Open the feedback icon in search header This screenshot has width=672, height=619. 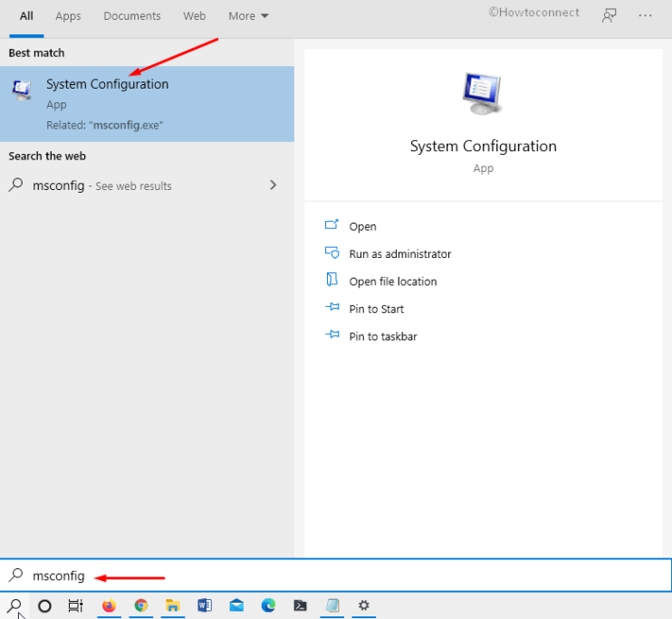pyautogui.click(x=609, y=16)
